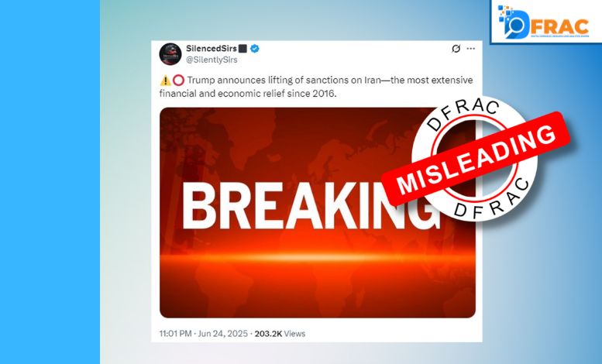The height and width of the screenshot is (364, 602).
Task: Click the red MISLEADING stamp label
Action: tap(475, 159)
